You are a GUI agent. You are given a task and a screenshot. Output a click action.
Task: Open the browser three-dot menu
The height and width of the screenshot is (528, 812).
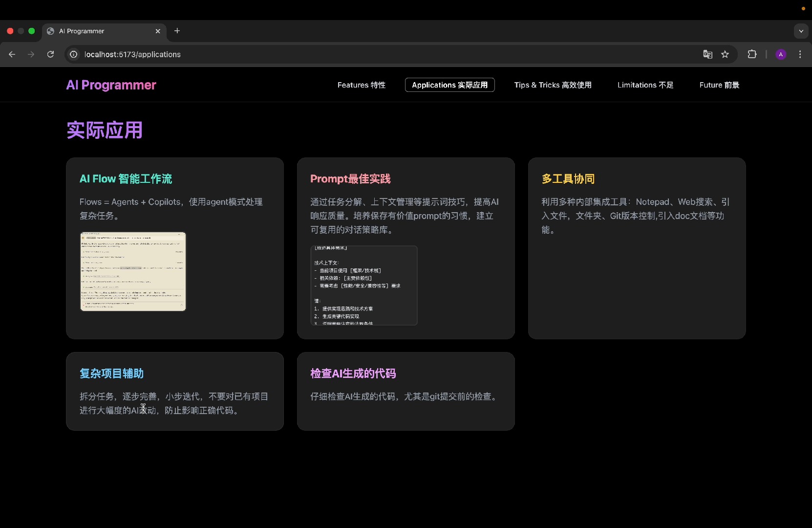(x=800, y=54)
